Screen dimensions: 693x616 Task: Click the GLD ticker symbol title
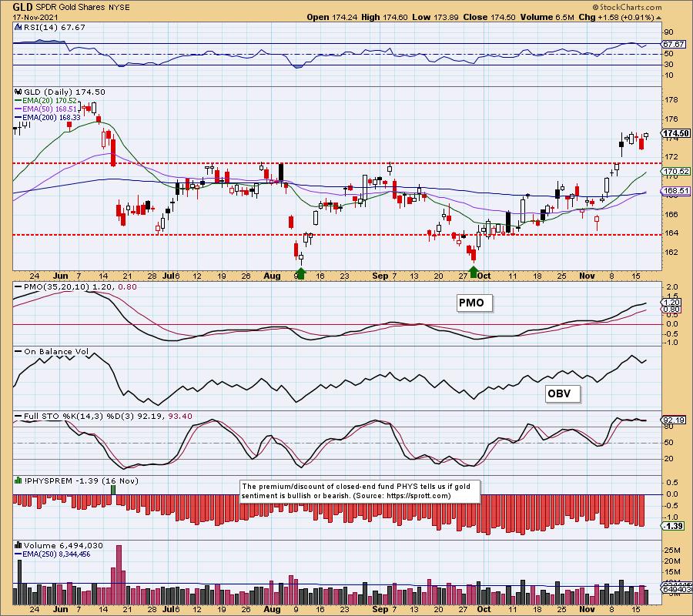(22, 7)
